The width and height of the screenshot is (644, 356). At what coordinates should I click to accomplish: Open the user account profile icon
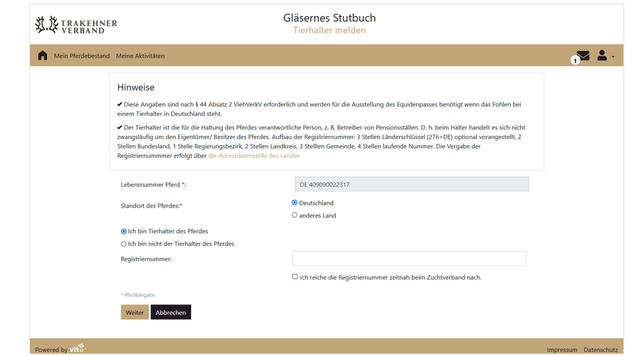602,55
